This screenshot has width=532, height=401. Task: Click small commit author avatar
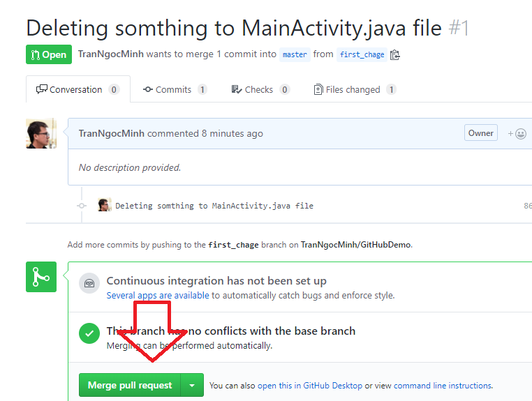tap(105, 205)
